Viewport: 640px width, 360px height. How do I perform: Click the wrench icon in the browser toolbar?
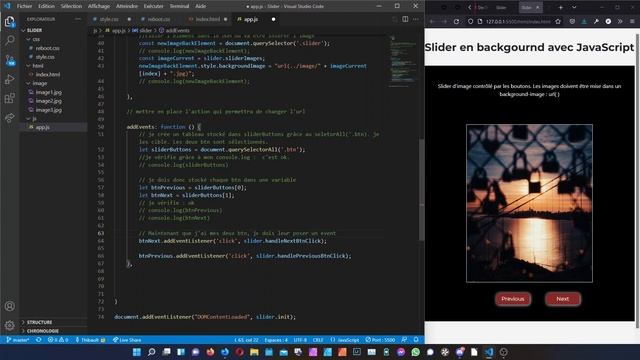[596, 21]
